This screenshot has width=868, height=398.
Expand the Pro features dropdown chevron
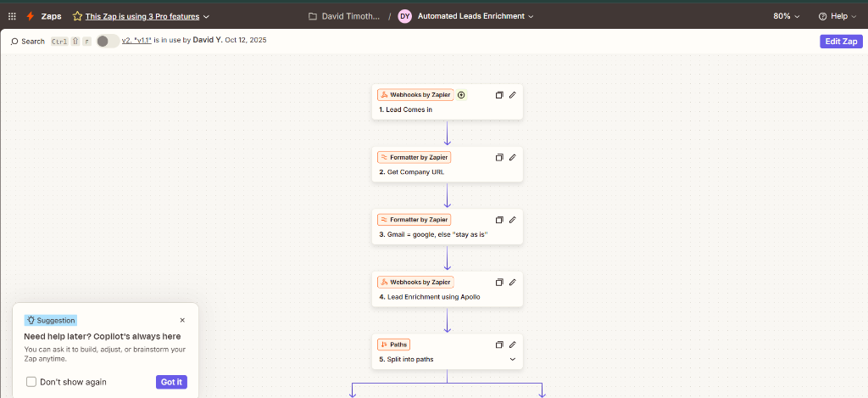coord(207,17)
